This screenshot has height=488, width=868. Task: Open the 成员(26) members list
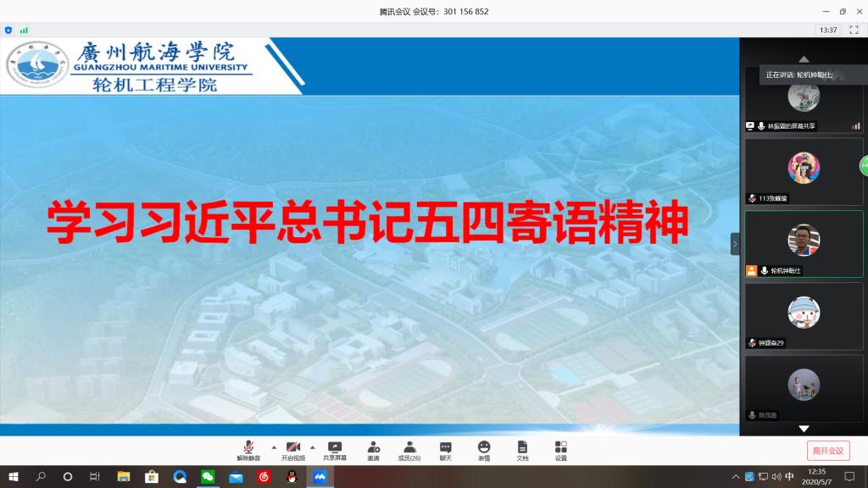[x=409, y=450]
